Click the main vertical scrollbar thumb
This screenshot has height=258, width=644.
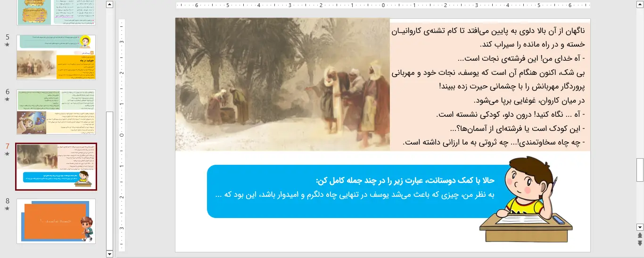tap(640, 170)
